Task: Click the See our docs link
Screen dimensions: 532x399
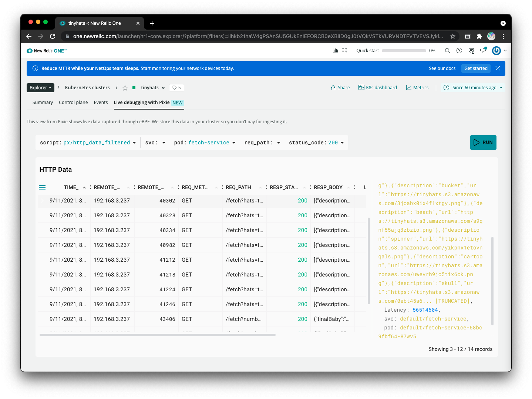Action: (442, 68)
